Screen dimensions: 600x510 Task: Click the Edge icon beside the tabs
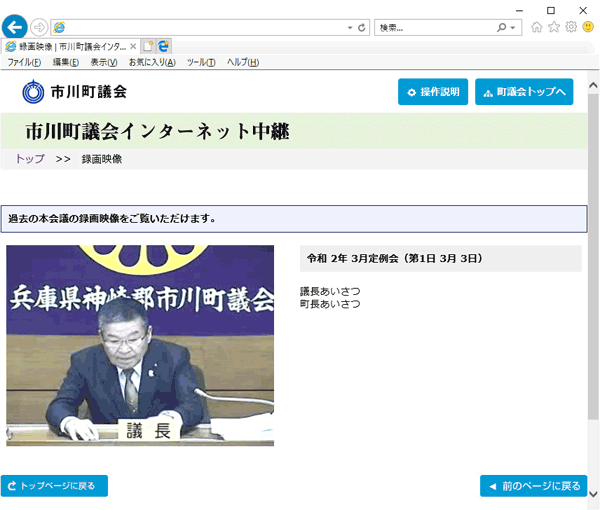pos(164,47)
